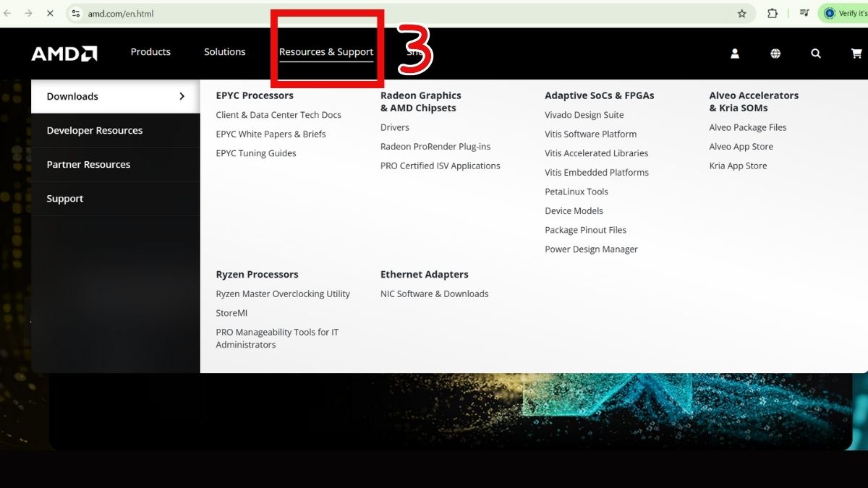Click the EPYC Processors heading
Screen dimensions: 868x488
[x=255, y=95]
